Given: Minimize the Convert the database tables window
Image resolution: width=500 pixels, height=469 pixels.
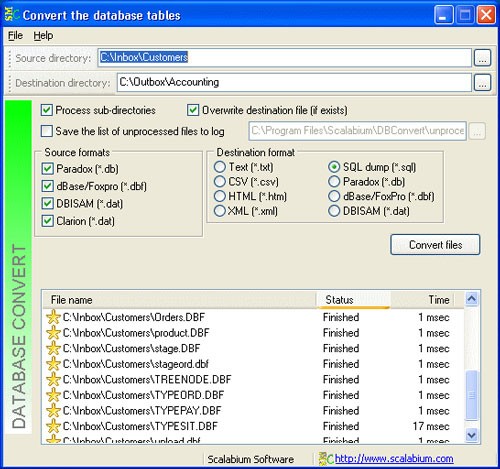Looking at the screenshot, I should (443, 15).
